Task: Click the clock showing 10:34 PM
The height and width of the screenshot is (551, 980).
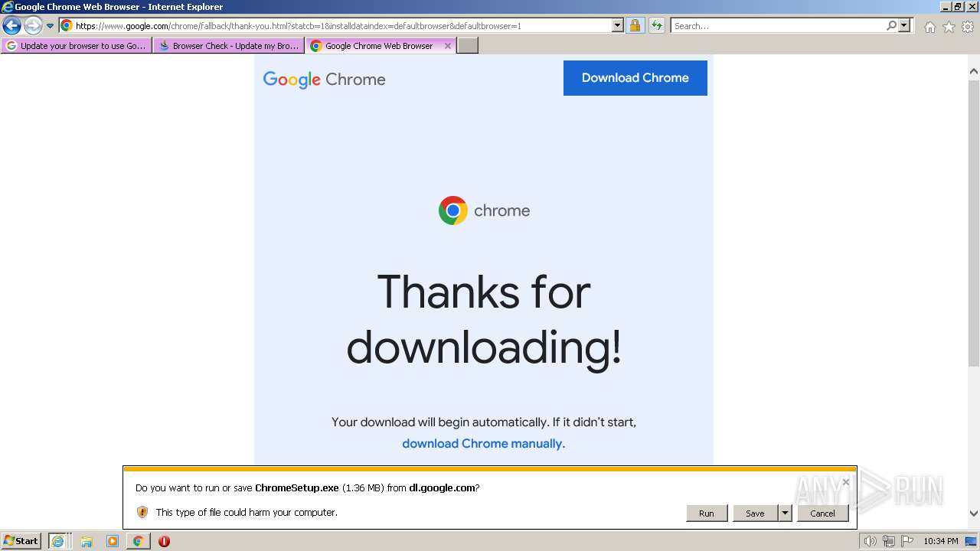Action: (x=940, y=541)
